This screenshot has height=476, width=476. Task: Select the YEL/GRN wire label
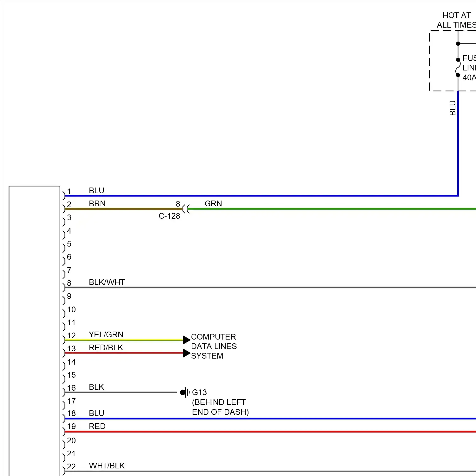click(106, 334)
